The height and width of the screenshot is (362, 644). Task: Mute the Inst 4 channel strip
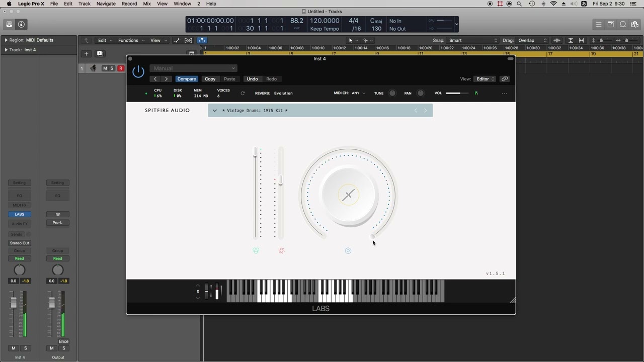14,348
